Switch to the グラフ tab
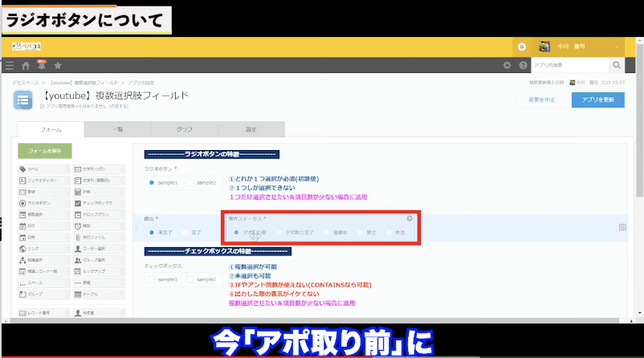This screenshot has height=358, width=644. tap(184, 129)
